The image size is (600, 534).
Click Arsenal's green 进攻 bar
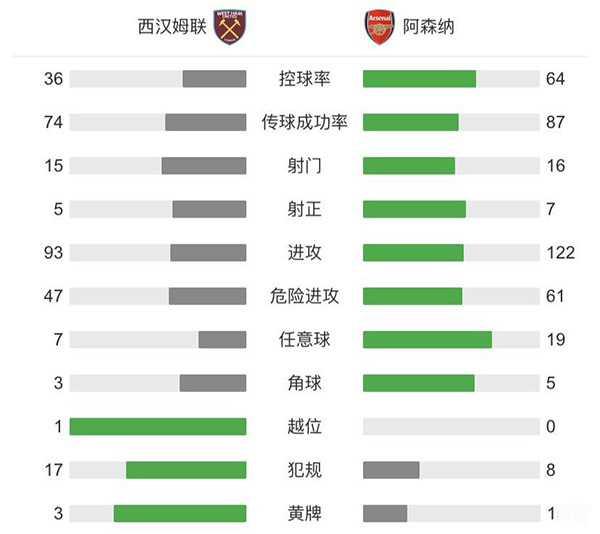[413, 253]
